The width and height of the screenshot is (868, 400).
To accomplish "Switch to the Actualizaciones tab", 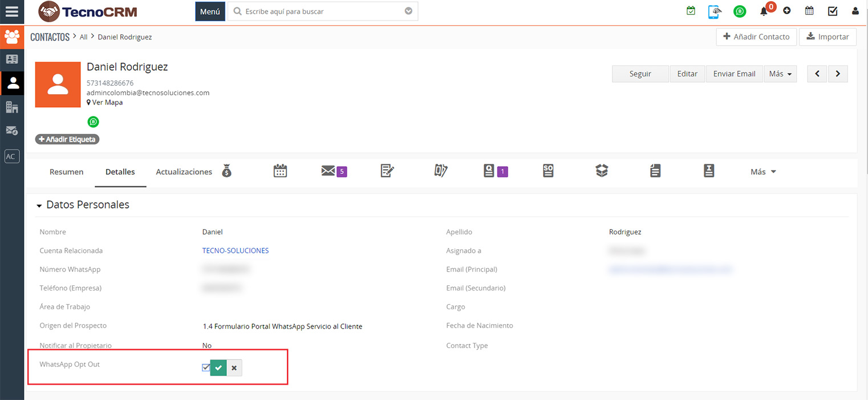I will pyautogui.click(x=184, y=172).
